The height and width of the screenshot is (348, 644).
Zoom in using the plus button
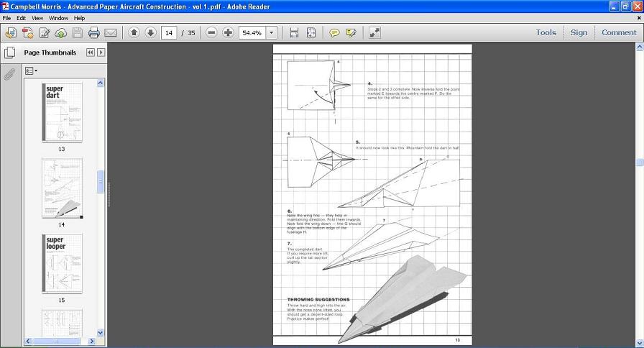(x=228, y=32)
